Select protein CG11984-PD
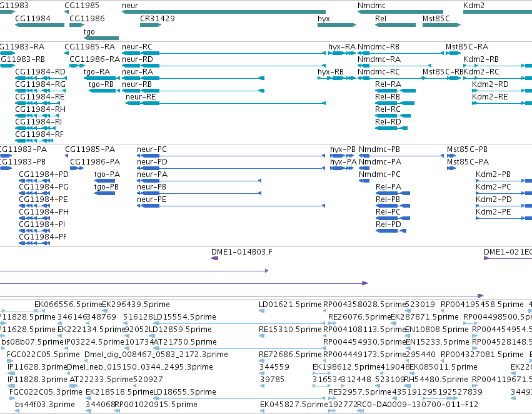This screenshot has width=532, height=414. point(34,181)
